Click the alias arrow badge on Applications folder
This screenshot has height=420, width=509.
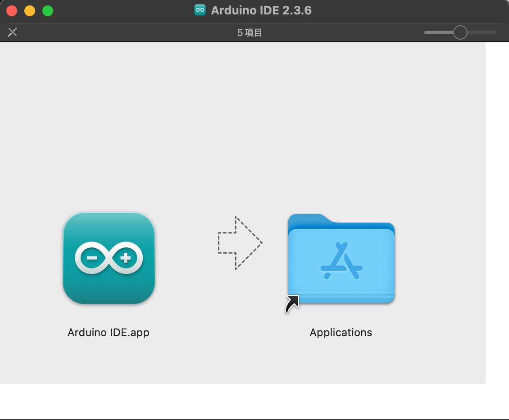292,304
